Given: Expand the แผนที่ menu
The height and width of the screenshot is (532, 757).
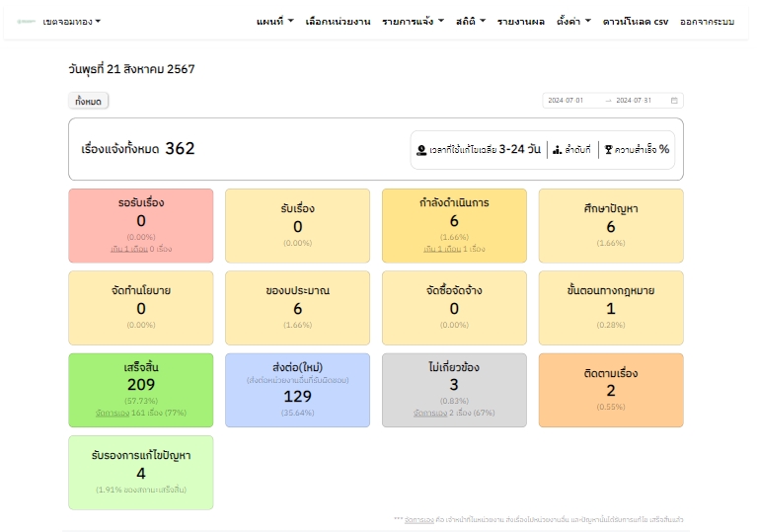Looking at the screenshot, I should pos(274,21).
